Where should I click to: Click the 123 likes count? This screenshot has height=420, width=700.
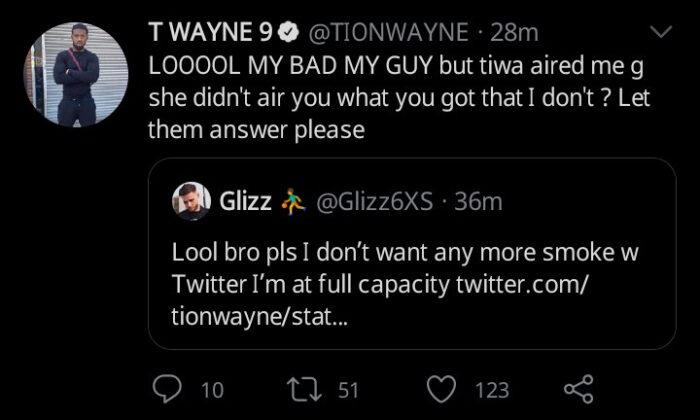[492, 389]
